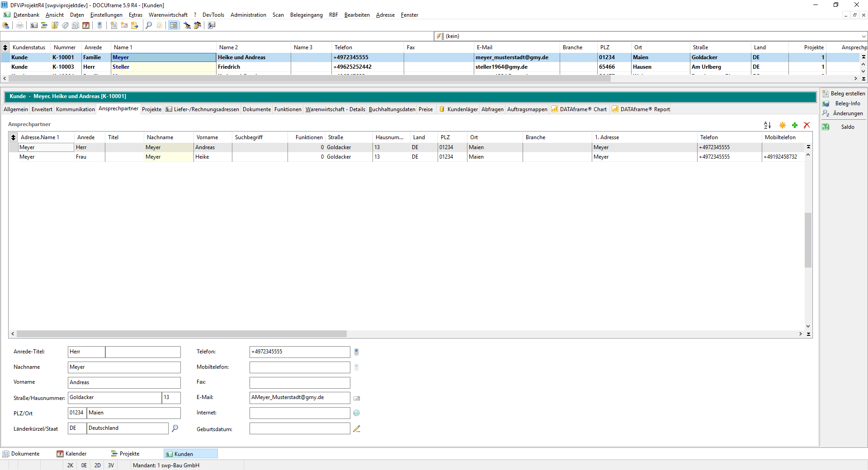The width and height of the screenshot is (868, 470).
Task: Open the DATAframe Chart tab
Action: pos(579,109)
